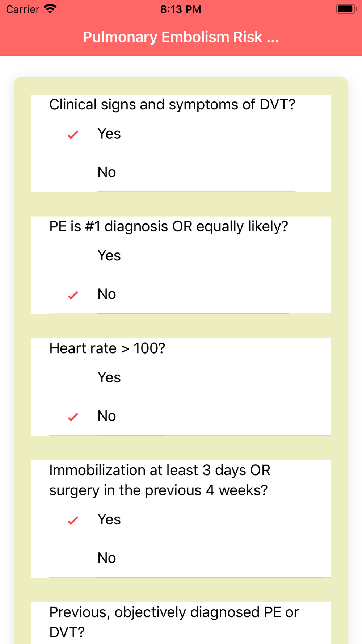Viewport: 362px width, 644px height.
Task: Tap the Wi-Fi icon in status bar
Action: 50,9
